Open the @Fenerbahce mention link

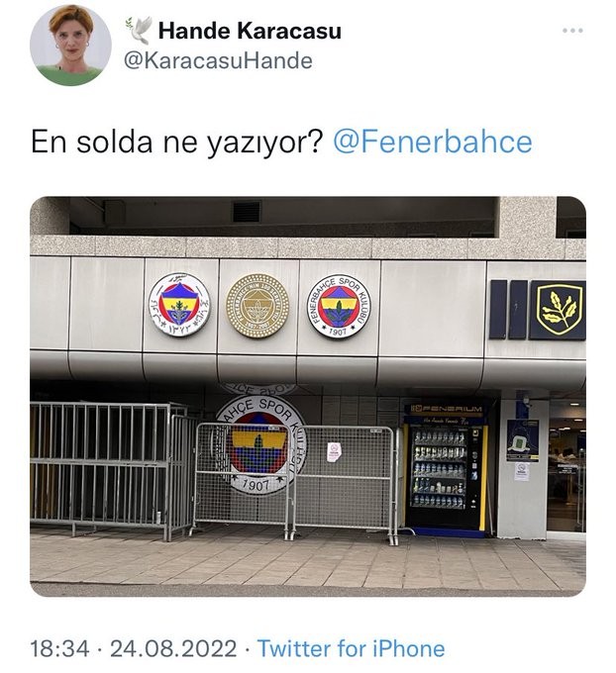point(433,143)
